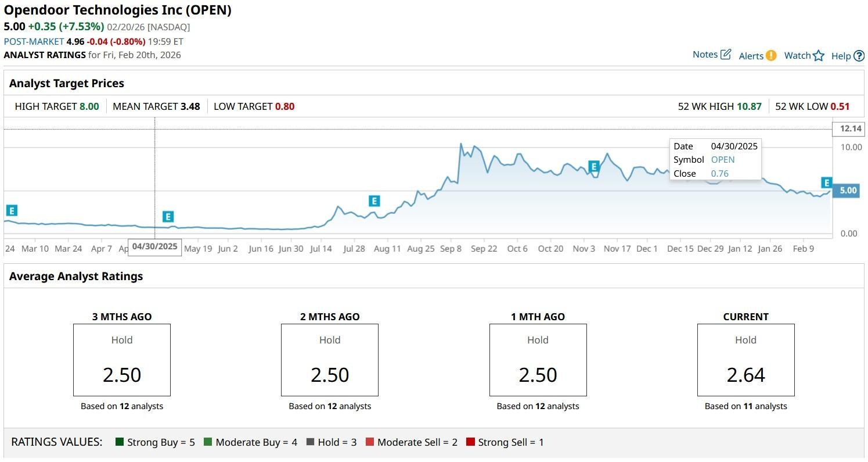Click the earnings E marker above the 5.00 price tag
This screenshot has height=462, width=868.
(826, 182)
